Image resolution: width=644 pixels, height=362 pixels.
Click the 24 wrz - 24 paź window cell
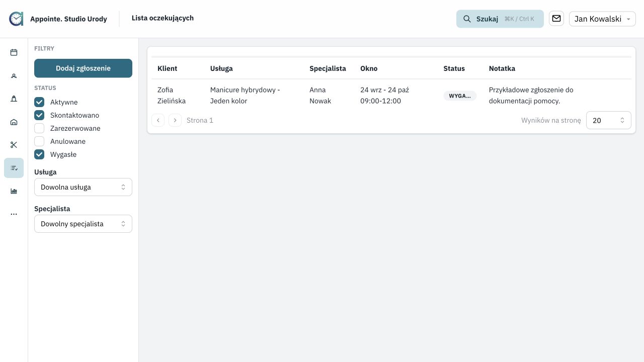click(384, 96)
